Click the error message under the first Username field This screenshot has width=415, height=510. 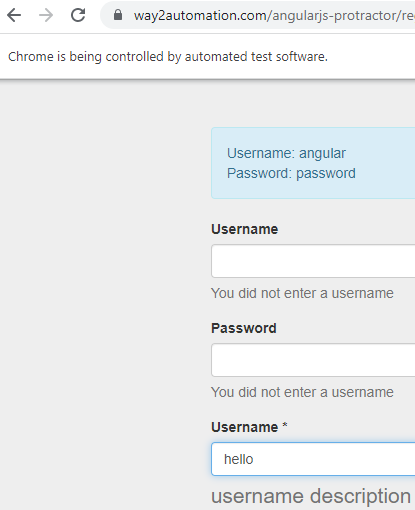302,293
